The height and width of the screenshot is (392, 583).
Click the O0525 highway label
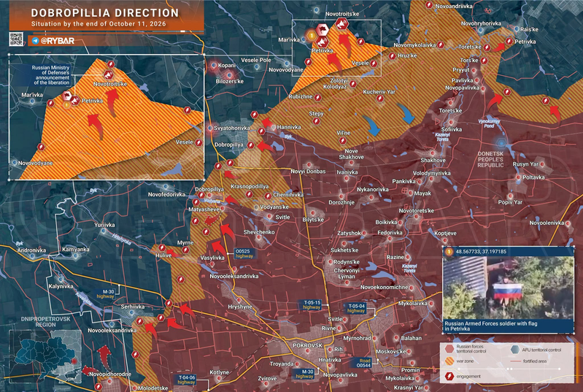coord(244,253)
